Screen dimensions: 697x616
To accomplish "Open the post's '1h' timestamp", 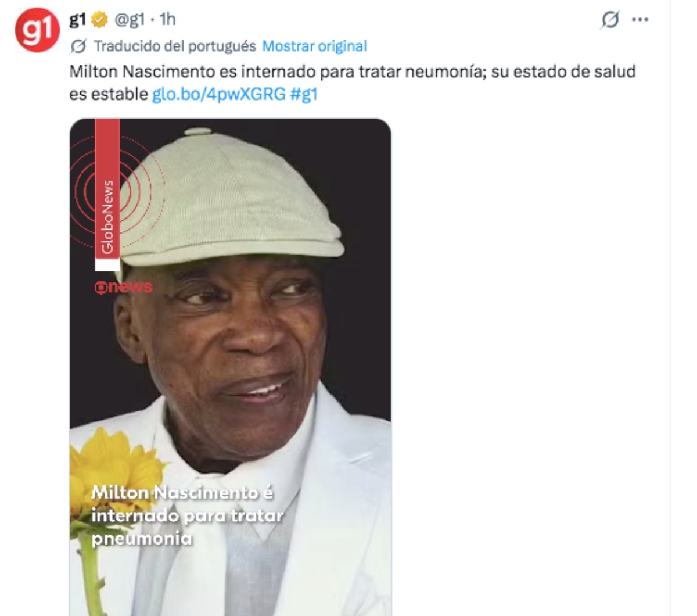I will pyautogui.click(x=167, y=20).
